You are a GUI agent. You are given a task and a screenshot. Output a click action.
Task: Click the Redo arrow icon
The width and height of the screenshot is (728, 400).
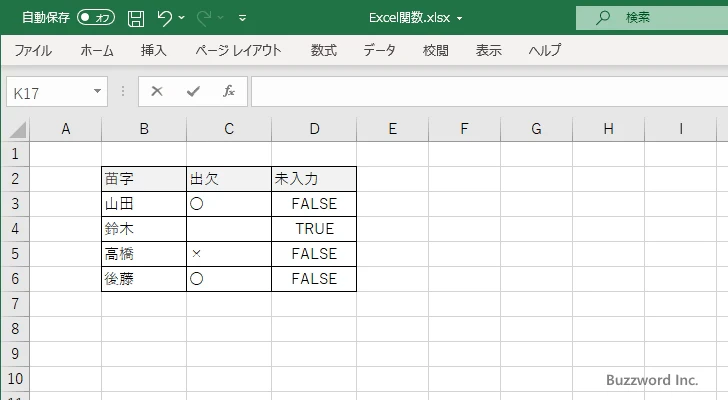tap(204, 18)
